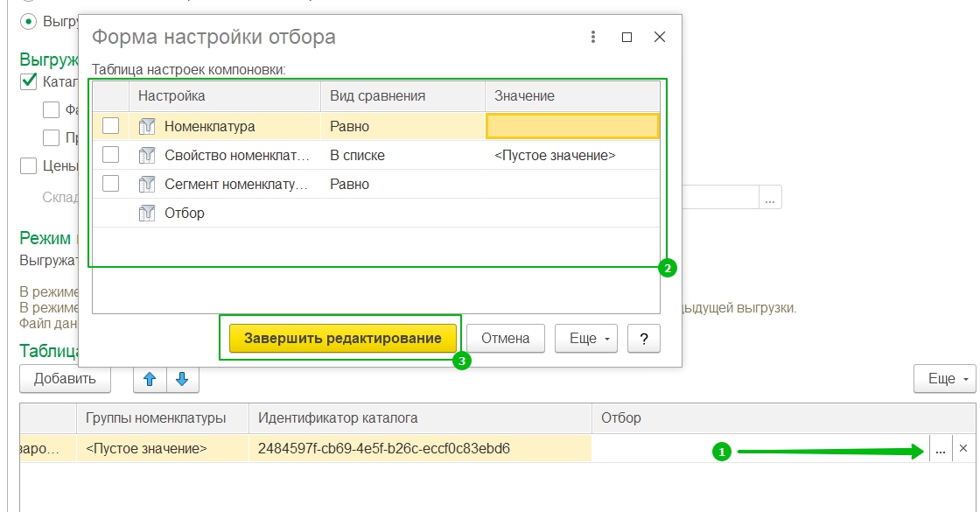Enable checkbox for Сегмент номенклату… row
The height and width of the screenshot is (512, 980).
coord(110,183)
